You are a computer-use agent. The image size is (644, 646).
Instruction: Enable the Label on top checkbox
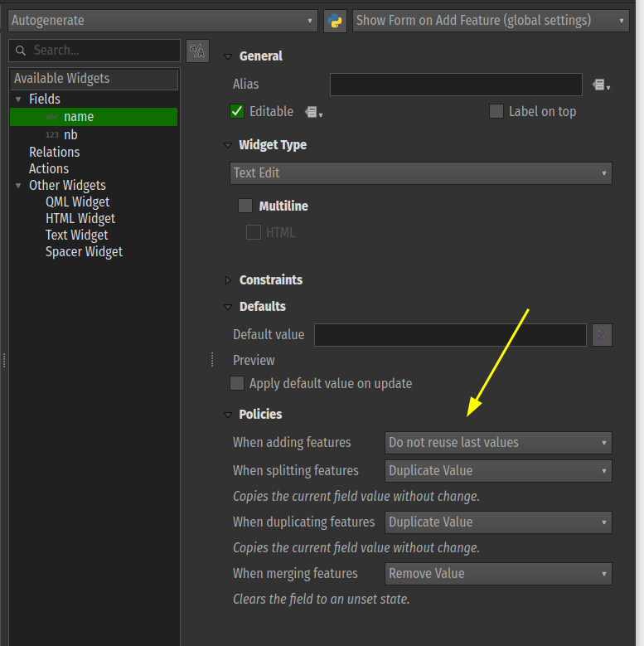click(496, 111)
